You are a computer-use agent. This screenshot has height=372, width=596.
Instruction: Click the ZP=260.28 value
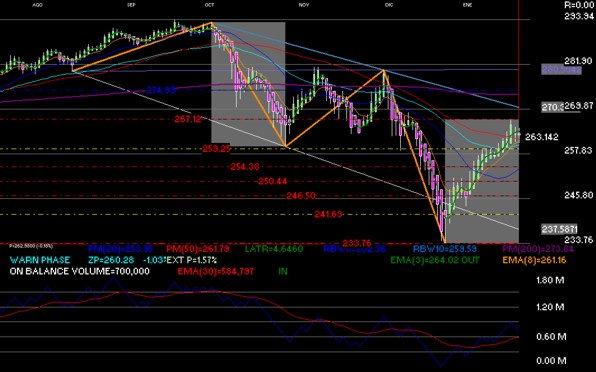(x=111, y=260)
